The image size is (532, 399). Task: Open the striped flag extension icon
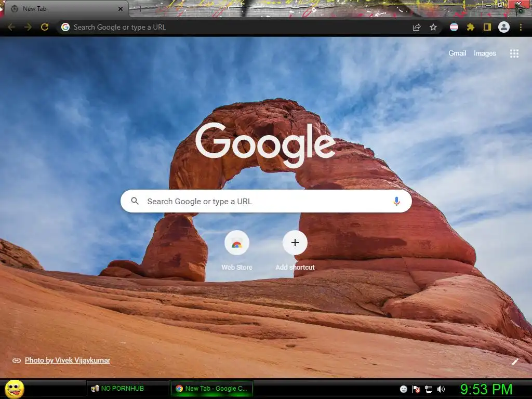(x=454, y=27)
